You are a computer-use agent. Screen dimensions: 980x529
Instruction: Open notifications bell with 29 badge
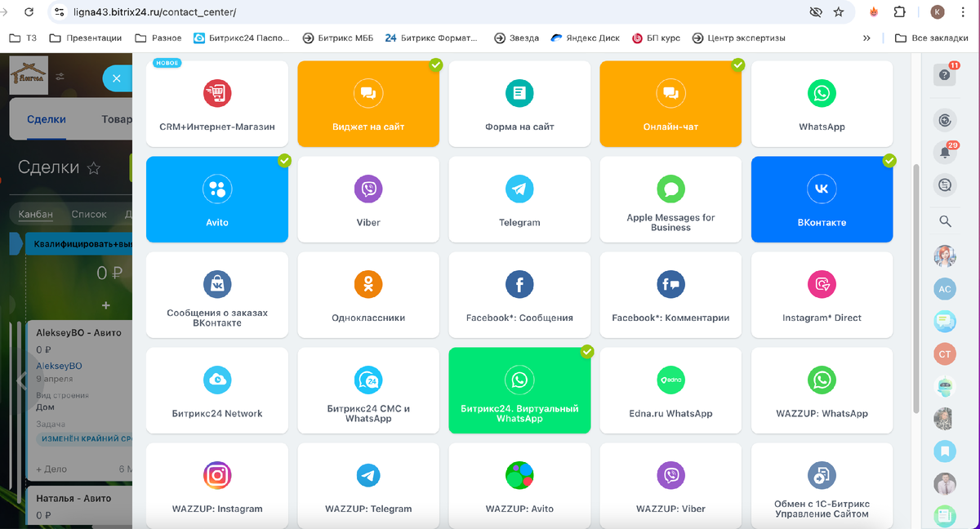pyautogui.click(x=945, y=153)
